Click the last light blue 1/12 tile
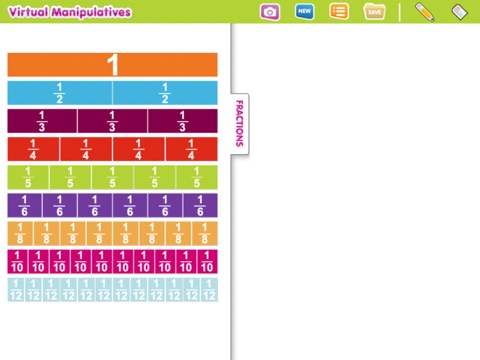 tap(209, 290)
